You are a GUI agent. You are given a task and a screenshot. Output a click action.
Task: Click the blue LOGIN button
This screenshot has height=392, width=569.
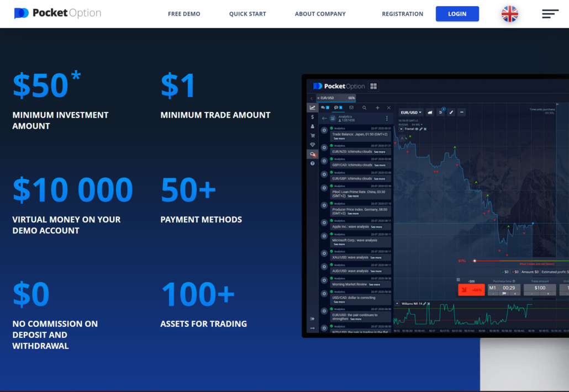click(x=457, y=14)
